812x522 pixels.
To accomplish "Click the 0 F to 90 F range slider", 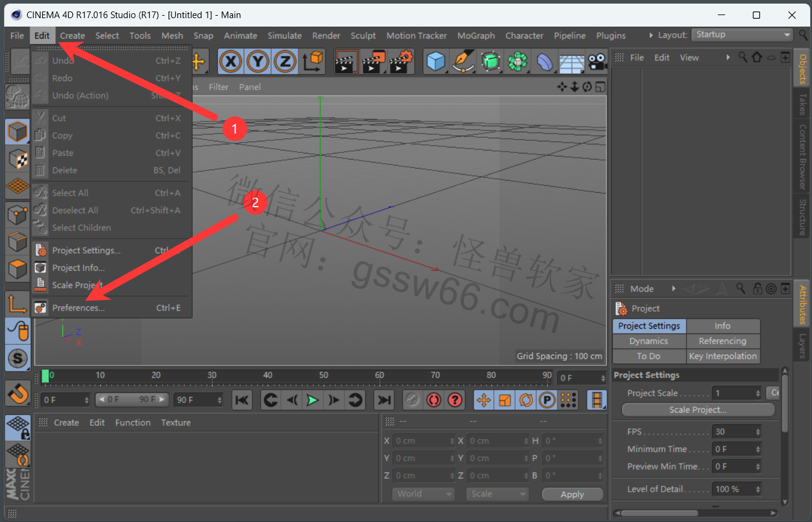I will pyautogui.click(x=131, y=400).
